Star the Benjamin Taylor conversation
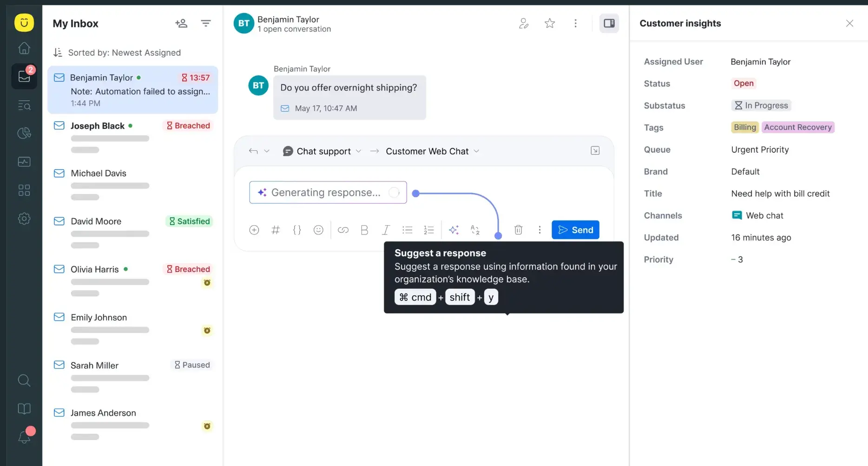 coord(550,23)
